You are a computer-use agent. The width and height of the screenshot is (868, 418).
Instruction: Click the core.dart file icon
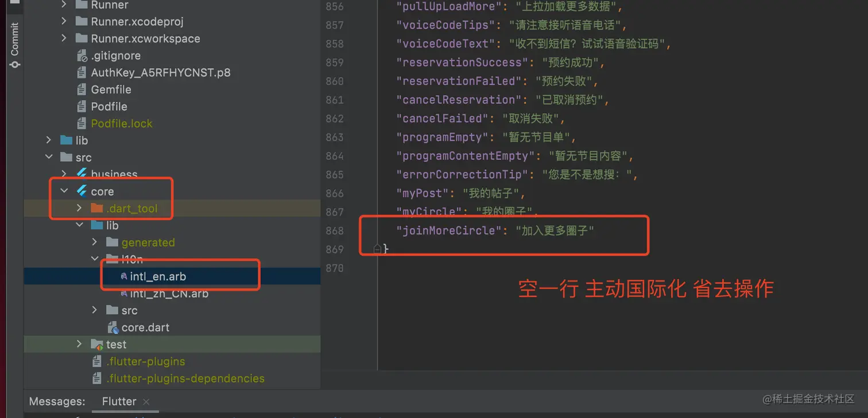coord(113,327)
